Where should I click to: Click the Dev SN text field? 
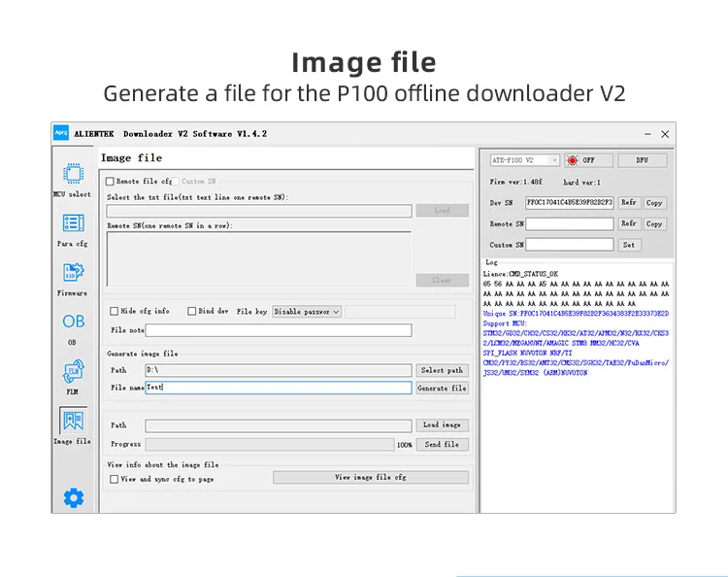[x=570, y=203]
